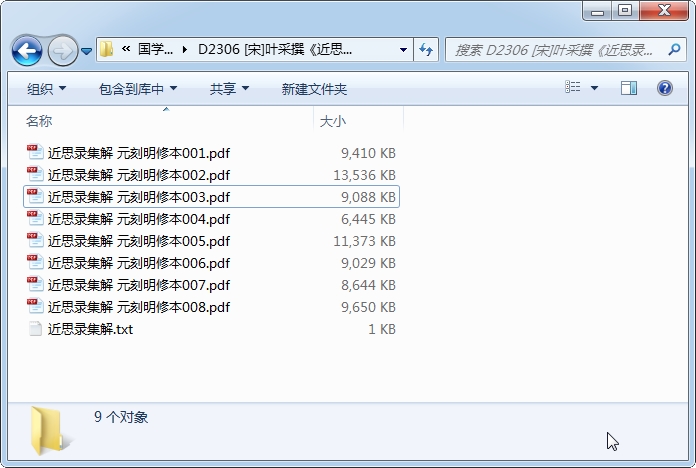Click size value 13,536 KB
Image resolution: width=696 pixels, height=468 pixels.
pos(364,175)
